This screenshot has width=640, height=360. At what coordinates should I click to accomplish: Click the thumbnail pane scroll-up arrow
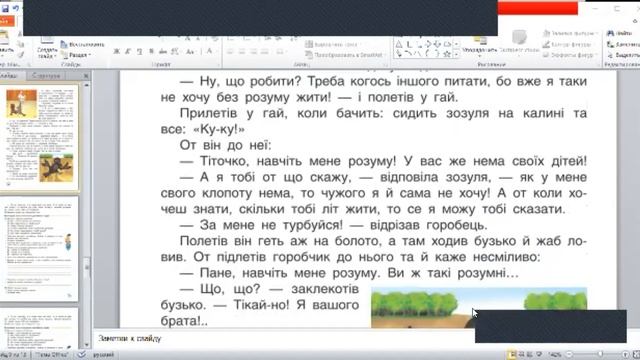(87, 86)
